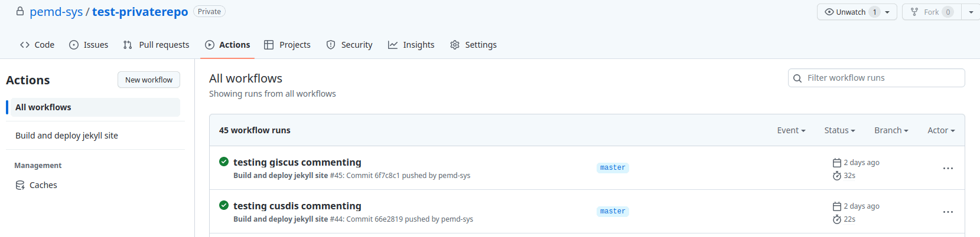Click the green success check for giscus run

pos(224,162)
